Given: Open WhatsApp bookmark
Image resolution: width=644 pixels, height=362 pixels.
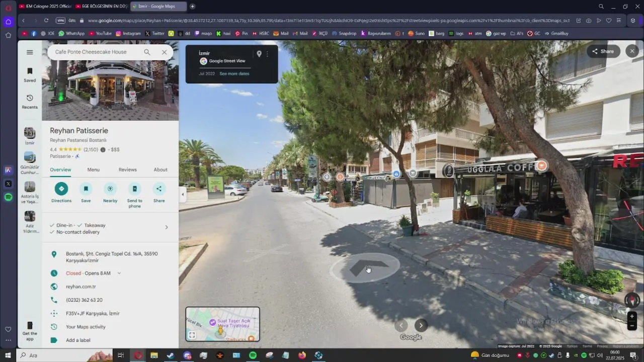Looking at the screenshot, I should click(x=71, y=34).
